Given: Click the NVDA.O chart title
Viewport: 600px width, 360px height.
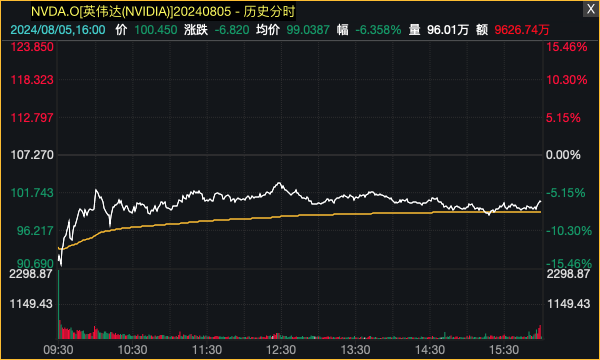Looking at the screenshot, I should [x=163, y=12].
